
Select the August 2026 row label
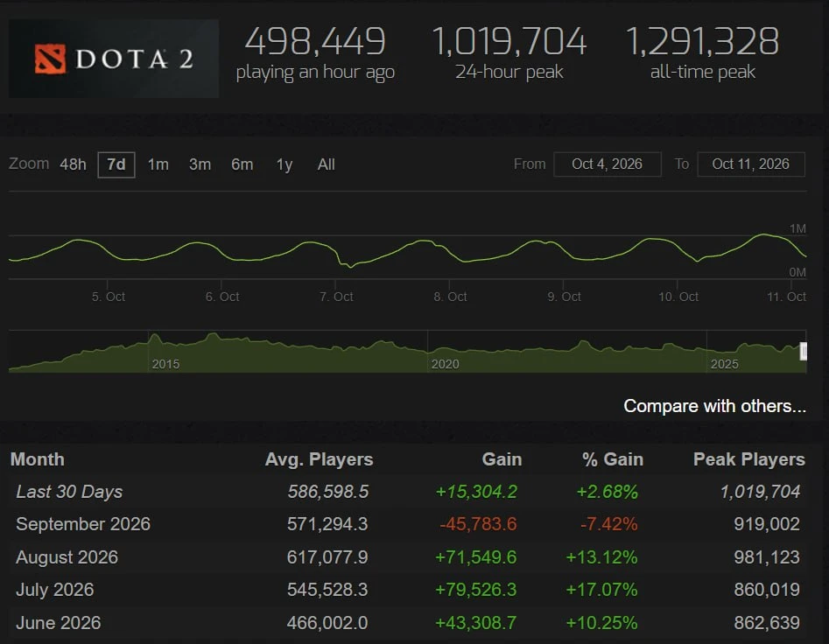coord(67,557)
